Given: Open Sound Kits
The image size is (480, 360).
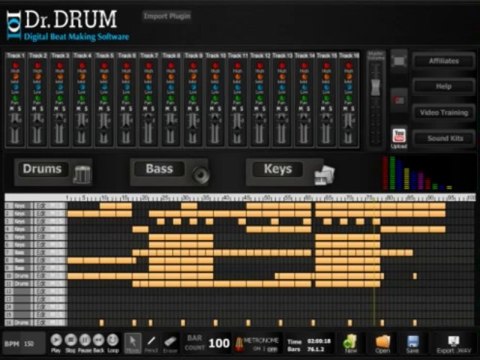Looking at the screenshot, I should pos(444,138).
